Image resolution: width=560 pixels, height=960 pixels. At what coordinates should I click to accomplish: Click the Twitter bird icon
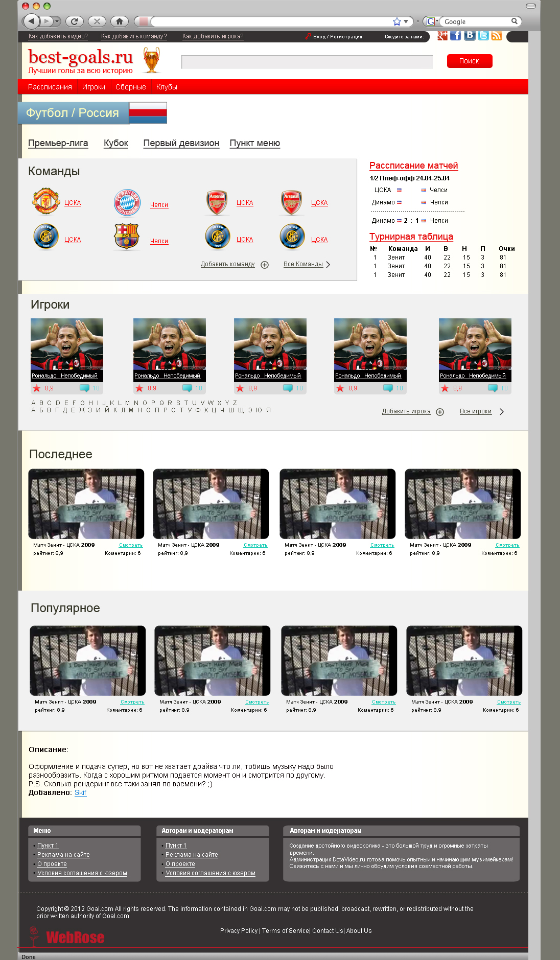tap(483, 36)
